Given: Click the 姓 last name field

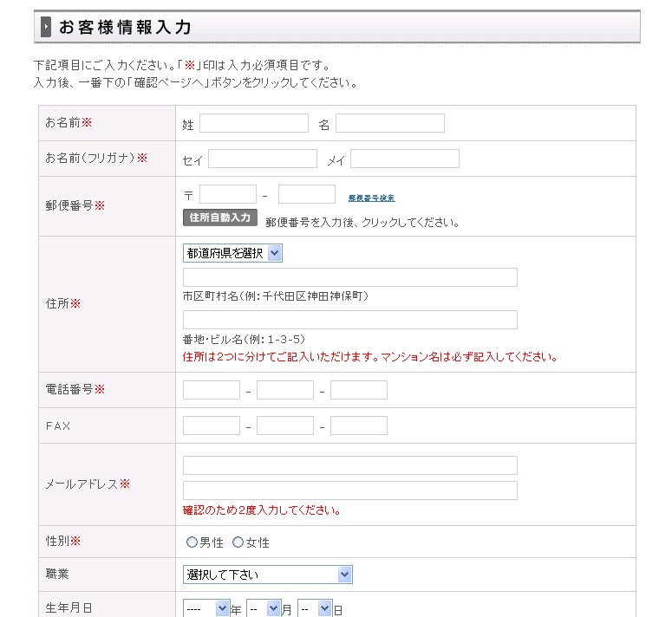Looking at the screenshot, I should tap(253, 124).
